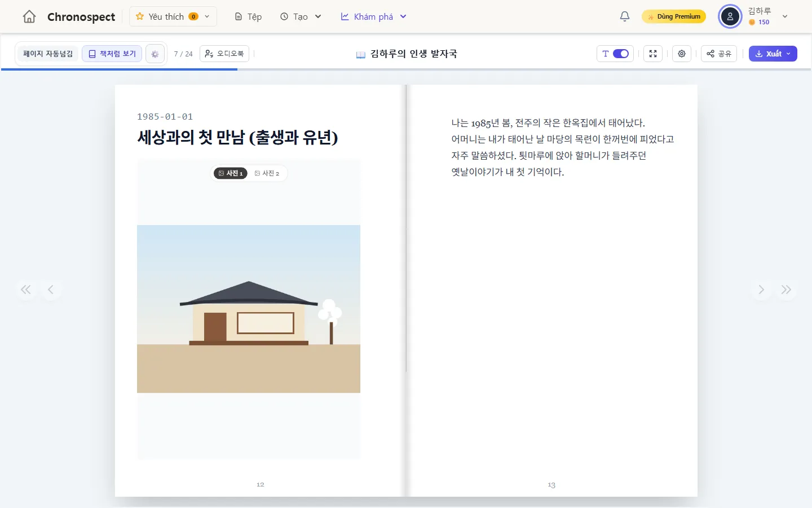Open the viewer settings gear on the right

[682, 54]
